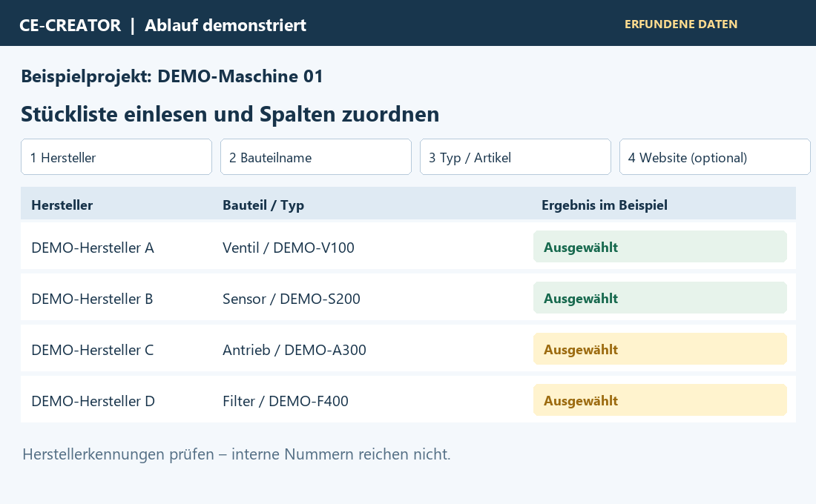816x504 pixels.
Task: Click the 'Bauteil / Typ' column header
Action: point(263,205)
